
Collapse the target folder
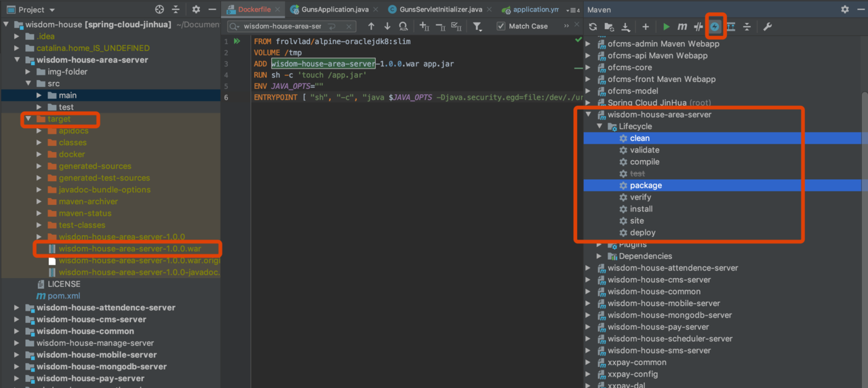(28, 119)
